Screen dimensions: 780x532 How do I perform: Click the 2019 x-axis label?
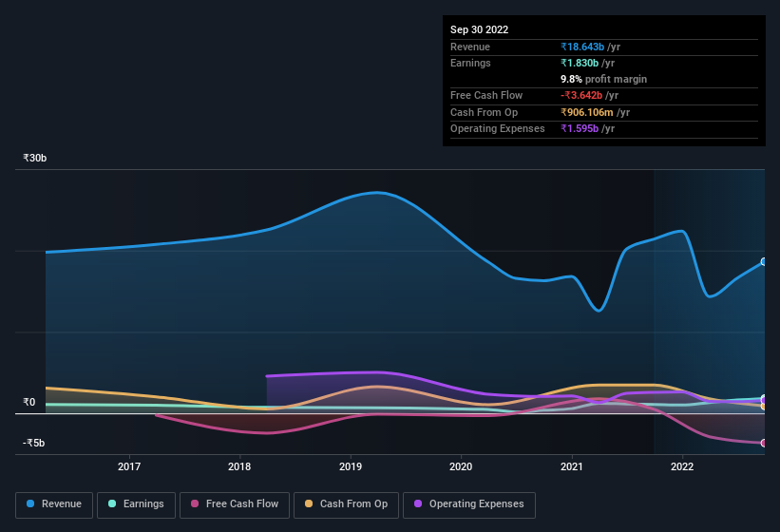click(351, 466)
